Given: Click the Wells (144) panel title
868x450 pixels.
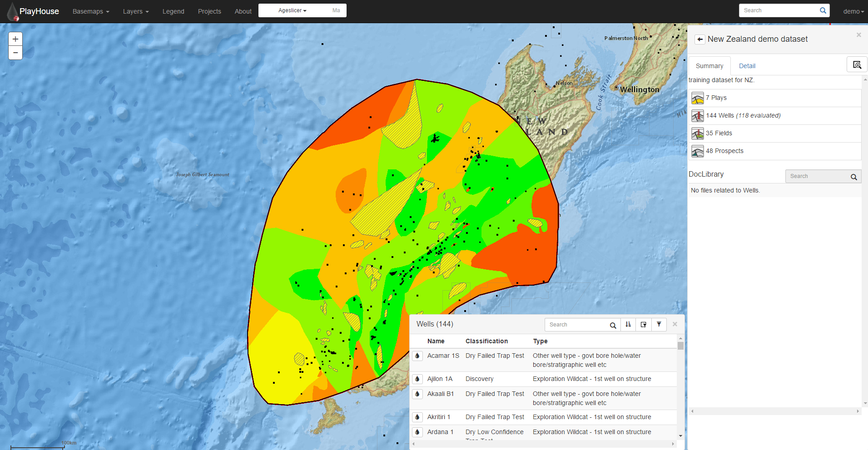Looking at the screenshot, I should click(435, 324).
